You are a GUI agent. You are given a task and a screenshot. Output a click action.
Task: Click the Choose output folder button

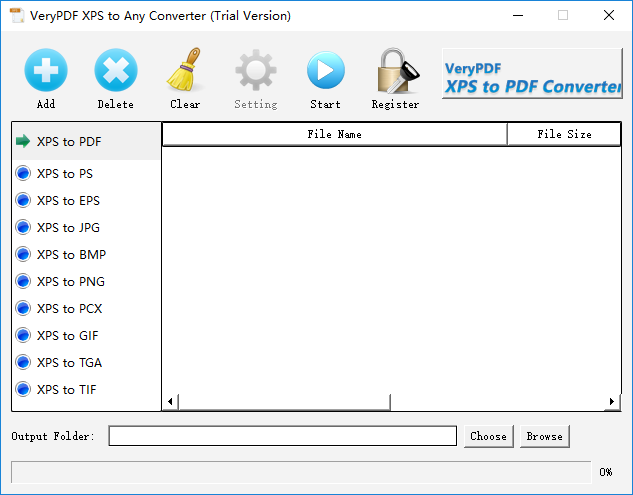coord(488,436)
